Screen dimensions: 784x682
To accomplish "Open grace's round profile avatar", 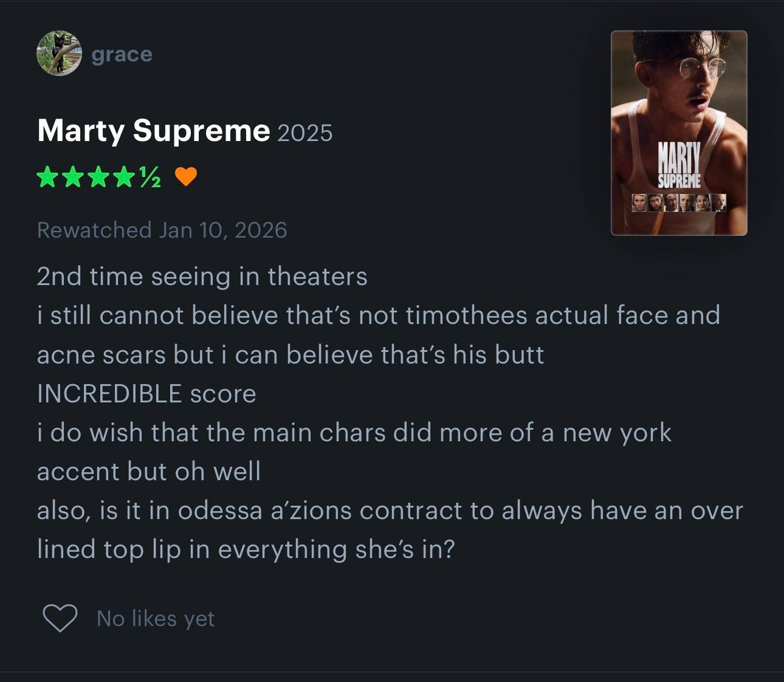I will pyautogui.click(x=59, y=53).
